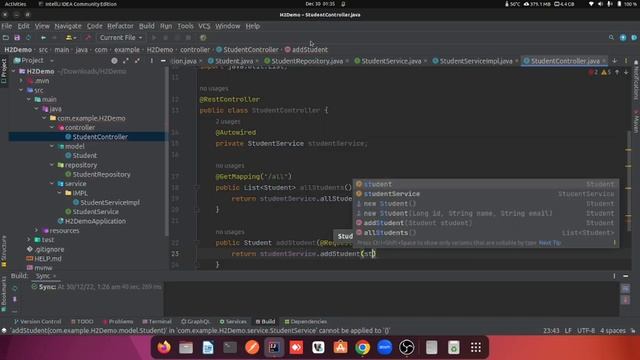Open Show Applications grid in dock
This screenshot has height=360, width=640.
(476, 347)
